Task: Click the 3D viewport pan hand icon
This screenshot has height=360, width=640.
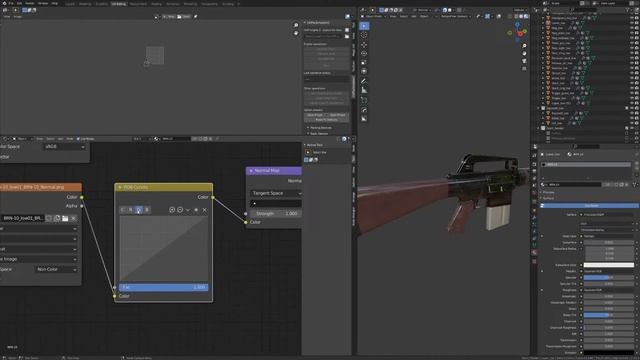Action: point(524,53)
